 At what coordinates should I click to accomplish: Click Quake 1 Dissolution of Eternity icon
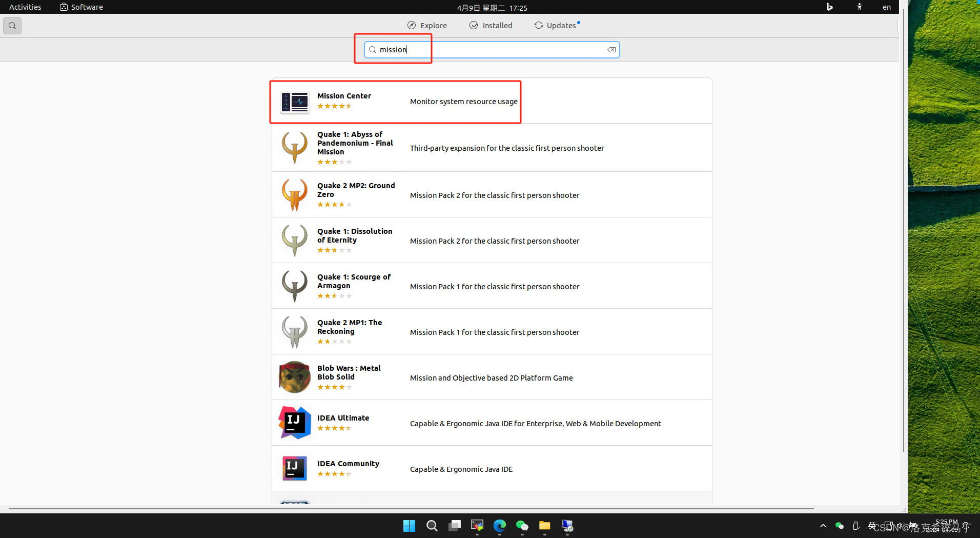click(x=295, y=240)
